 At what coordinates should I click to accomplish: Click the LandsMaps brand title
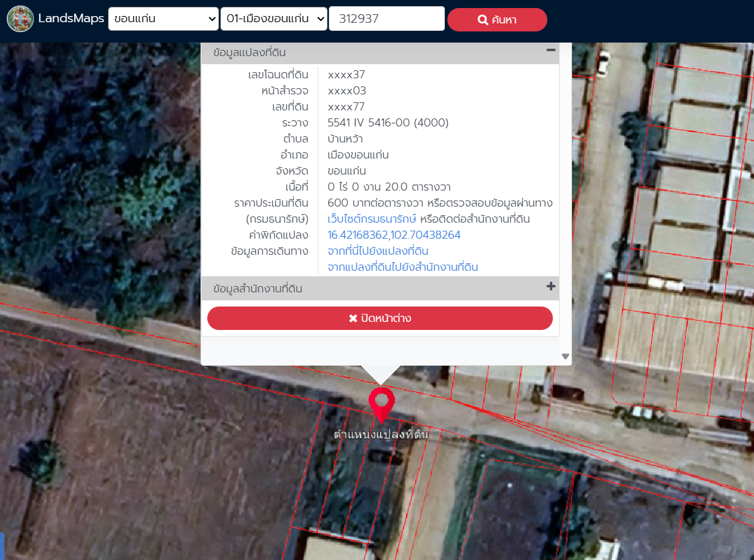click(x=71, y=19)
